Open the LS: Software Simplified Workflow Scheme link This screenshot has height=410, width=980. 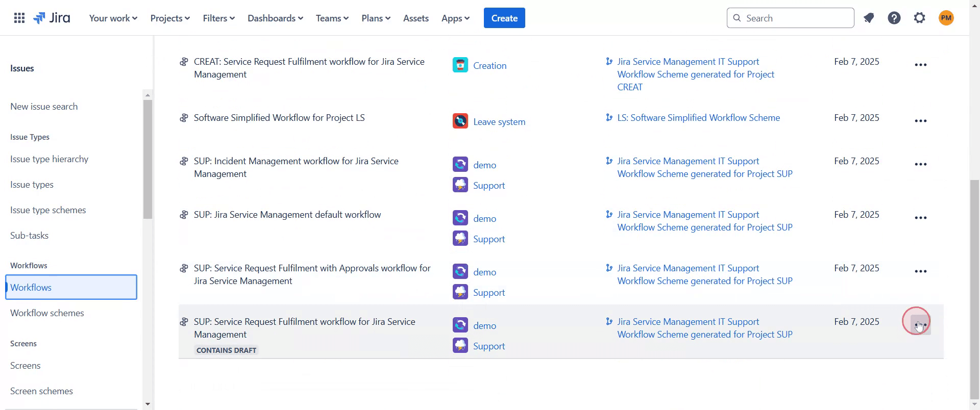[698, 118]
